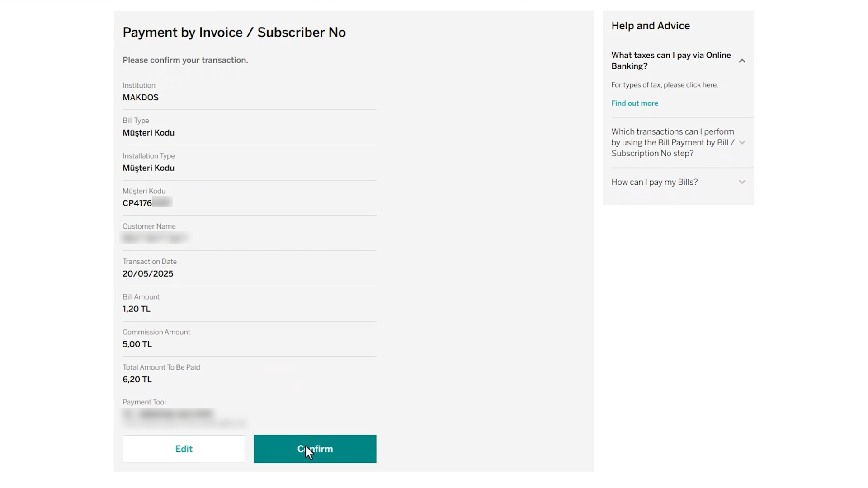868x488 pixels.
Task: Collapse the taxes question chevron
Action: click(x=742, y=61)
